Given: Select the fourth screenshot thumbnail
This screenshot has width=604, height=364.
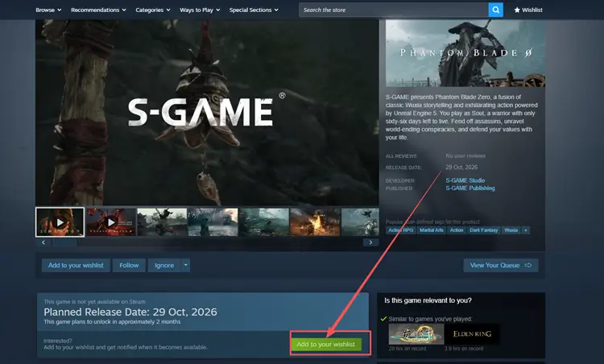Looking at the screenshot, I should (x=213, y=222).
